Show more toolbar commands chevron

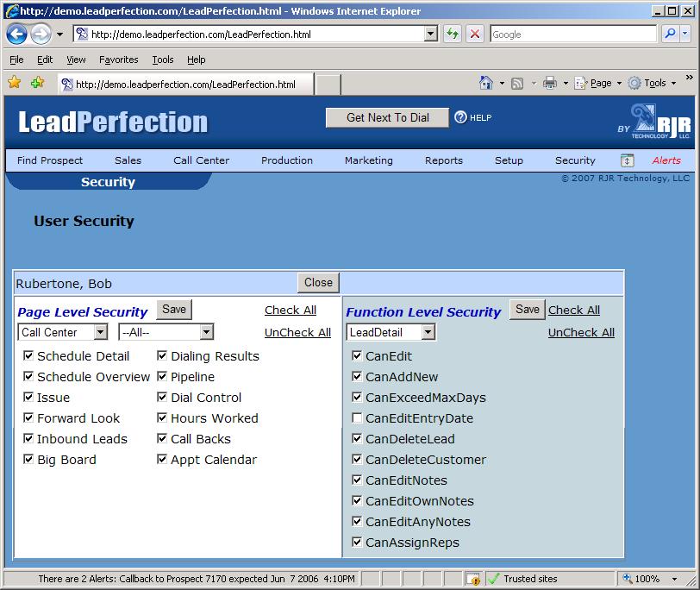[690, 78]
